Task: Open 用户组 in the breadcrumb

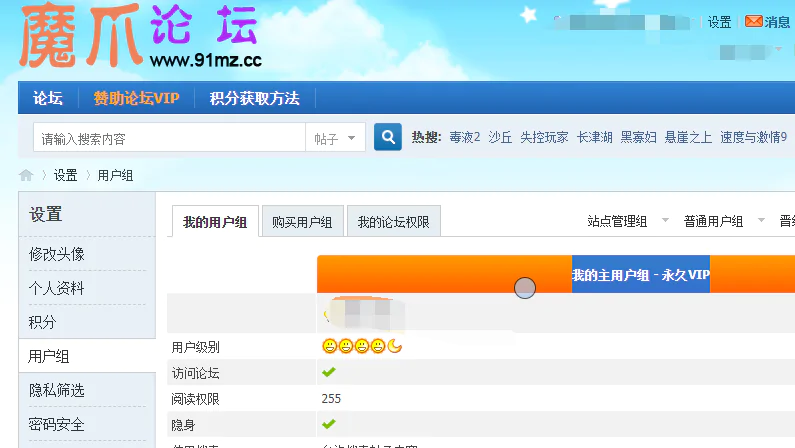Action: tap(115, 175)
